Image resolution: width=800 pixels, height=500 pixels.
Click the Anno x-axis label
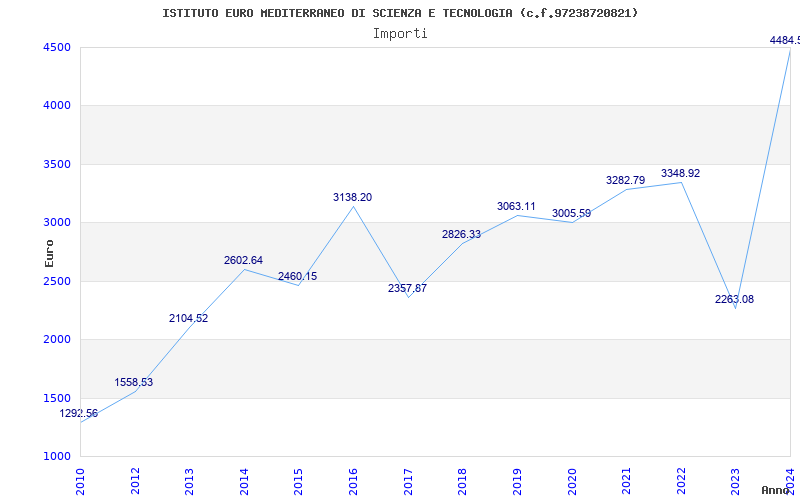pyautogui.click(x=778, y=490)
